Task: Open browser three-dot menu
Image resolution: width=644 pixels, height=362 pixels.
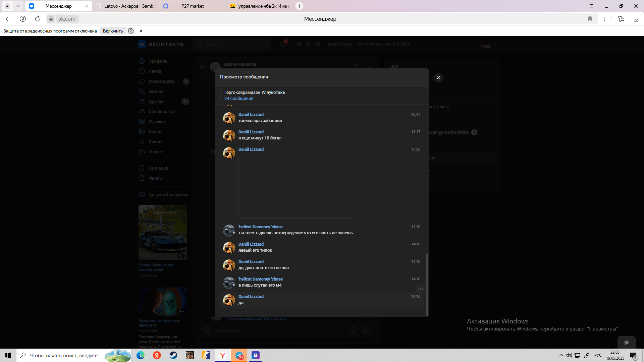Action: coord(605,19)
